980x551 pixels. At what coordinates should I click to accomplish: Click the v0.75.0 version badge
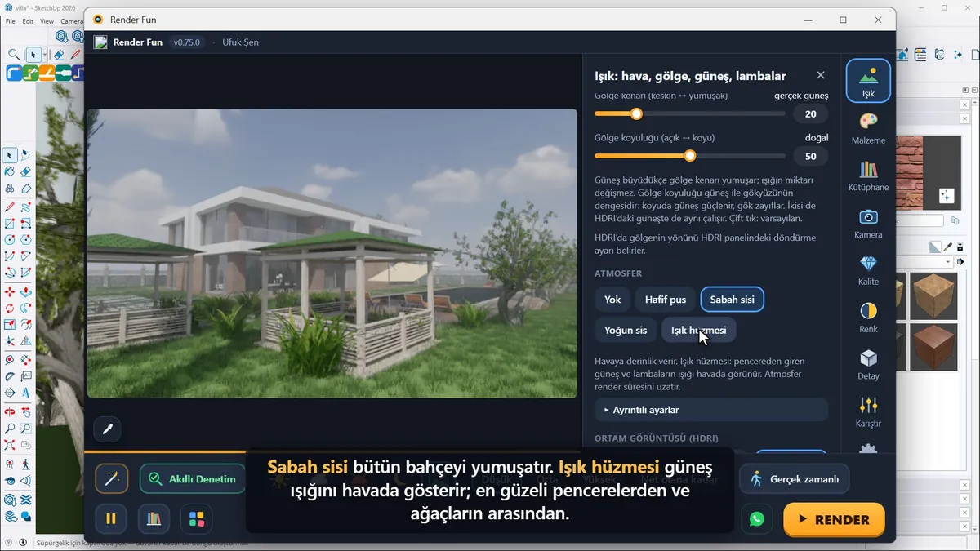tap(186, 42)
